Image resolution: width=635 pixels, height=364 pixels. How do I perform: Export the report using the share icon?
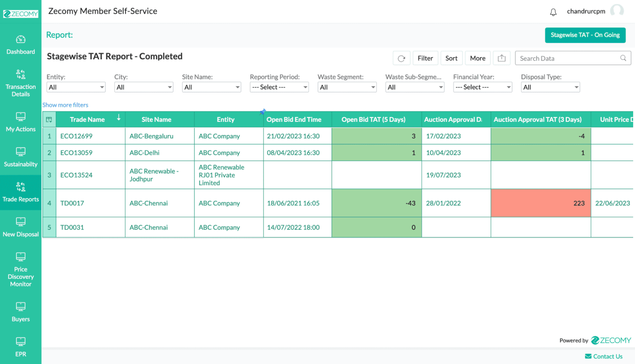tap(502, 58)
